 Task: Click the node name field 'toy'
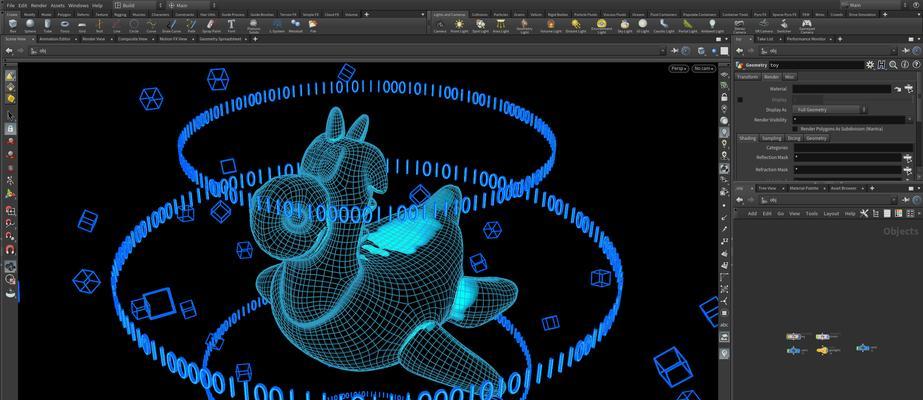pyautogui.click(x=816, y=65)
